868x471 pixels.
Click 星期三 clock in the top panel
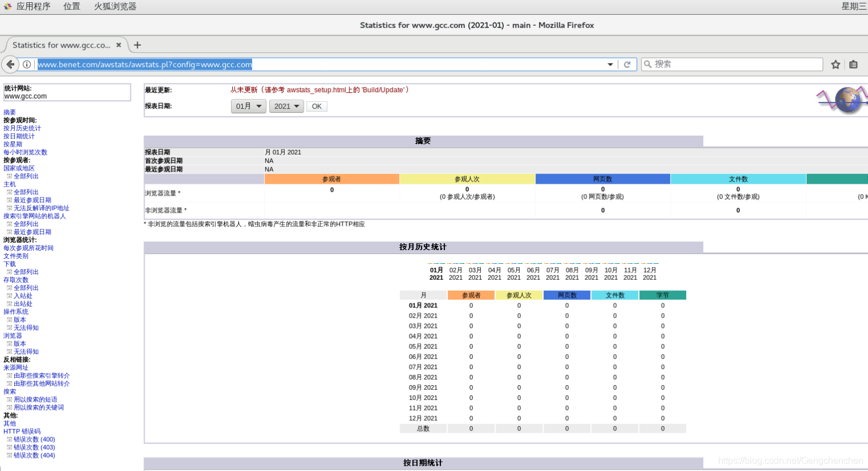(x=854, y=6)
